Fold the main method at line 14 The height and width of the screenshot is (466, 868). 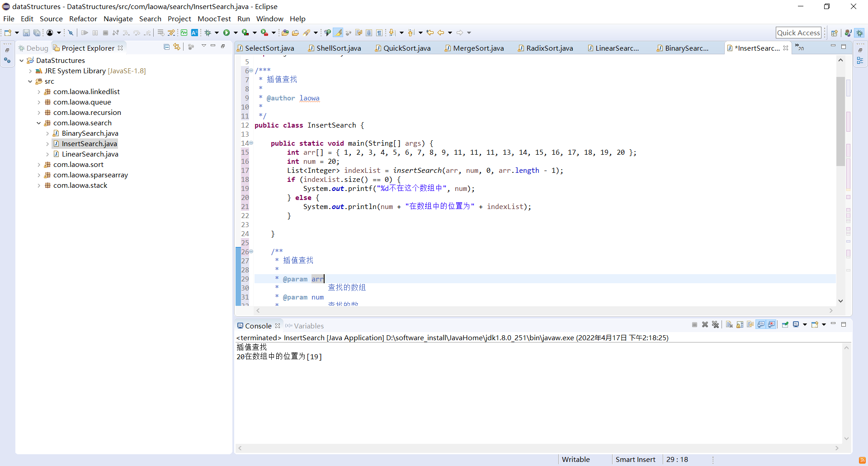coord(251,143)
